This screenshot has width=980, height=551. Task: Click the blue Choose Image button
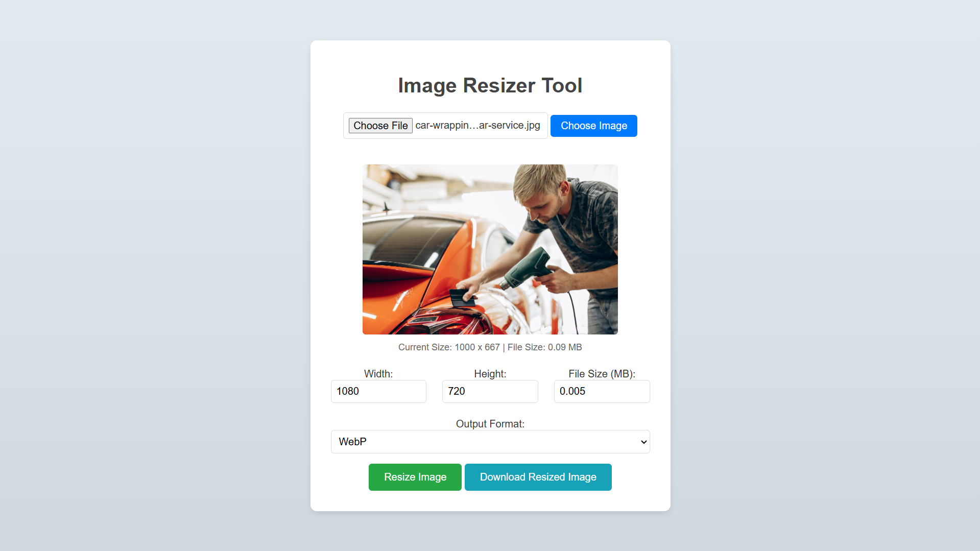click(594, 126)
